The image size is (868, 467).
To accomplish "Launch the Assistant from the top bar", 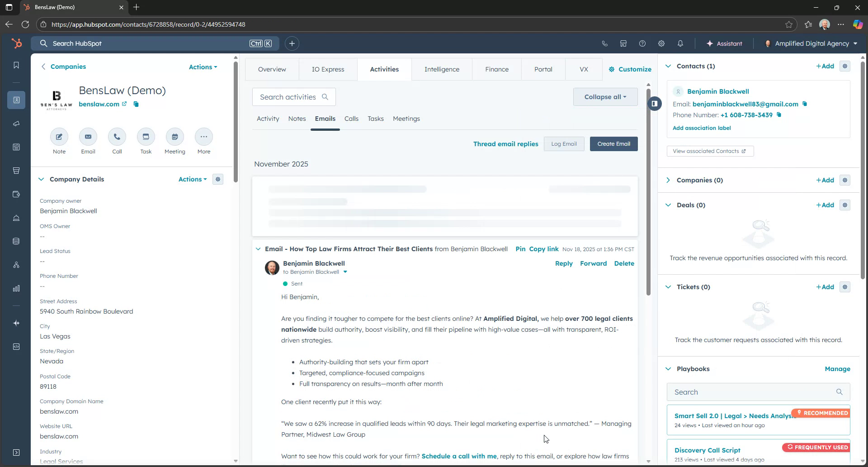I will coord(725,43).
